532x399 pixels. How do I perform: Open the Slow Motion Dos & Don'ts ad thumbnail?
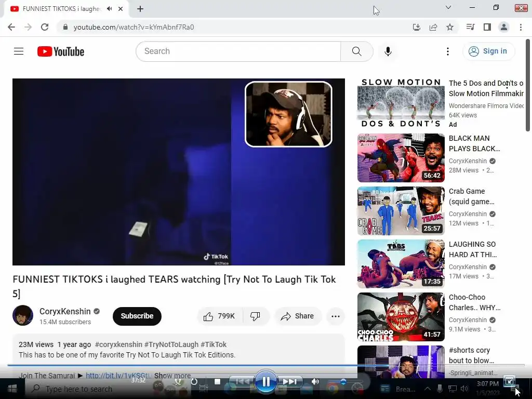point(401,104)
